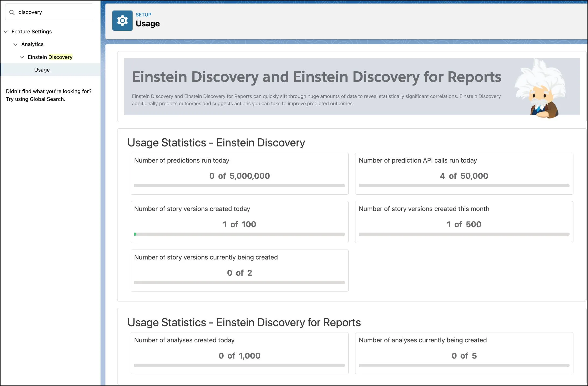
Task: Click the Analytics sidebar tree item
Action: coord(33,44)
